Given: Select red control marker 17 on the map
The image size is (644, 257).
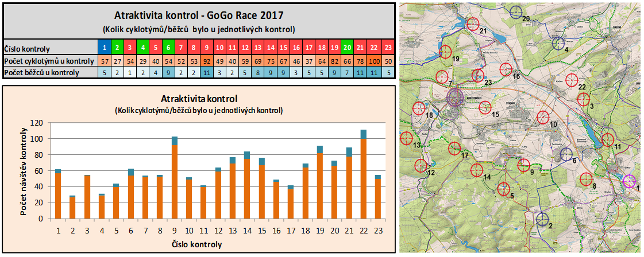Looking at the screenshot, I should tap(454, 149).
